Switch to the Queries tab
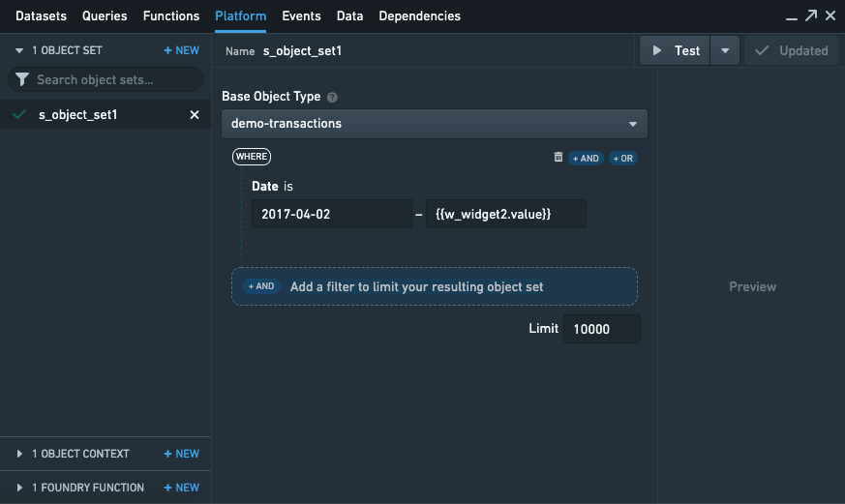The height and width of the screenshot is (504, 845). 105,16
